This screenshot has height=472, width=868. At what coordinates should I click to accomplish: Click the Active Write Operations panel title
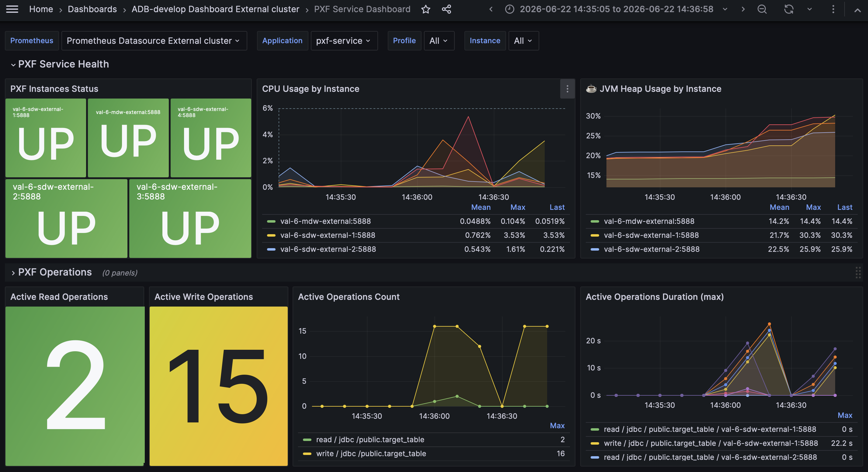(203, 297)
